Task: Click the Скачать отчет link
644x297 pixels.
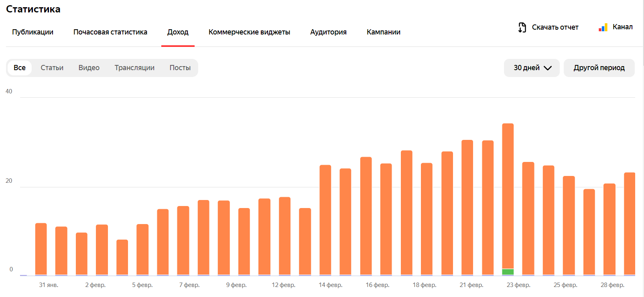Action: 555,27
